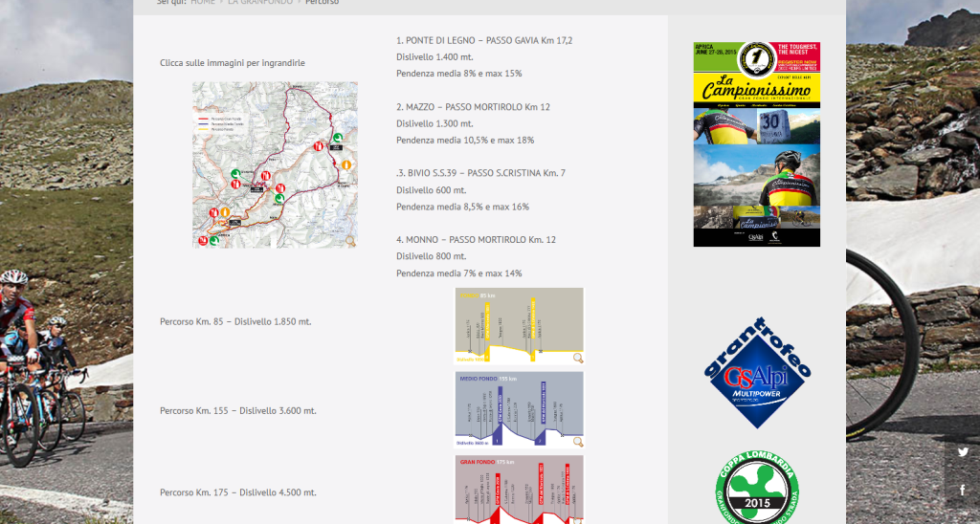The height and width of the screenshot is (524, 980).
Task: Click the Gran Trofeo GS Alpi logo
Action: pyautogui.click(x=757, y=373)
